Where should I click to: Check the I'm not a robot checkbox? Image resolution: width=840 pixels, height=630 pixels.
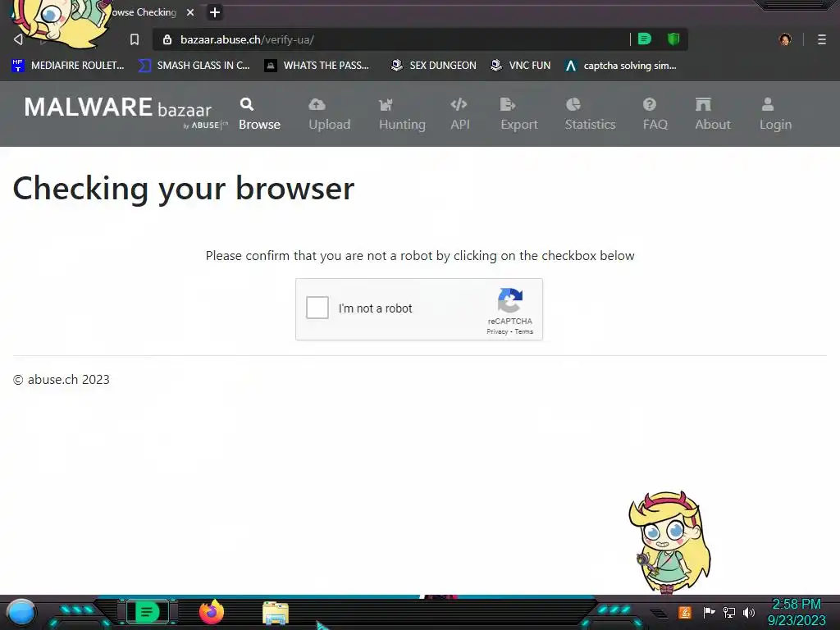click(x=317, y=308)
